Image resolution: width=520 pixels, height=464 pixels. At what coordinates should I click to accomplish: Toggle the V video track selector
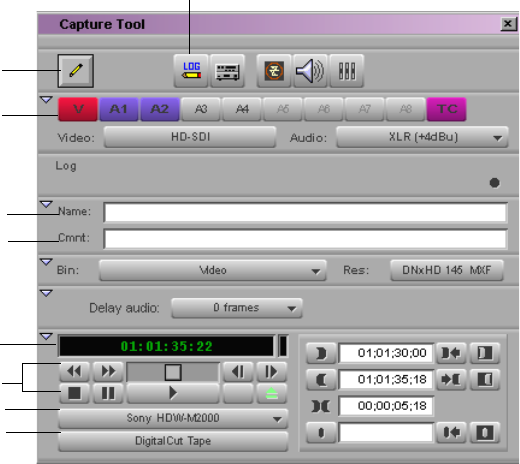click(78, 109)
